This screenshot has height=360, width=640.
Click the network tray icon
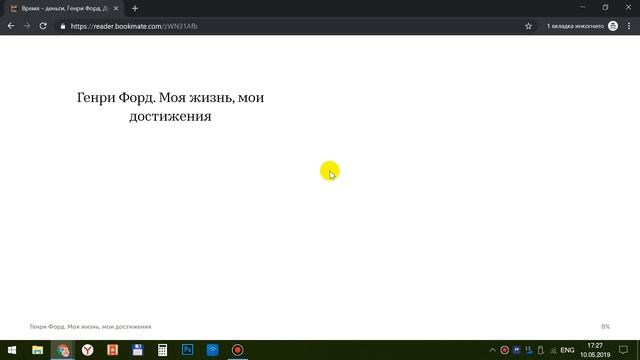(x=553, y=350)
